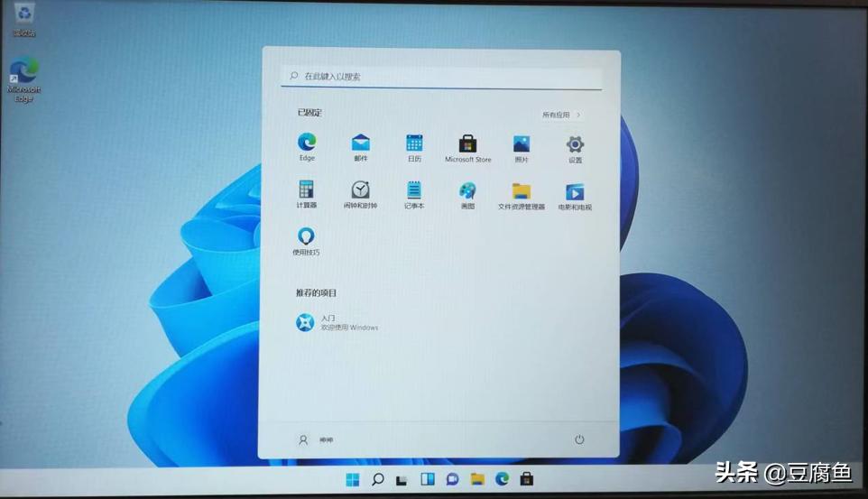Select Microsoft Edge desktop shortcut
This screenshot has width=868, height=499.
[23, 79]
